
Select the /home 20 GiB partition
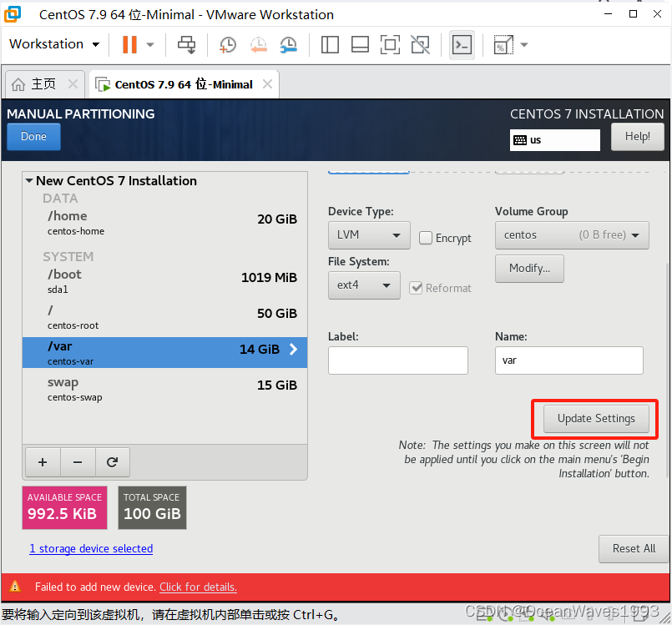pyautogui.click(x=165, y=223)
